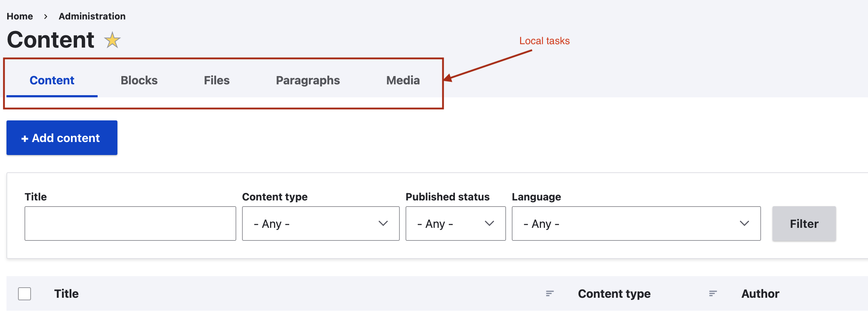Follow the Home breadcrumb link
868x323 pixels.
pyautogui.click(x=20, y=16)
